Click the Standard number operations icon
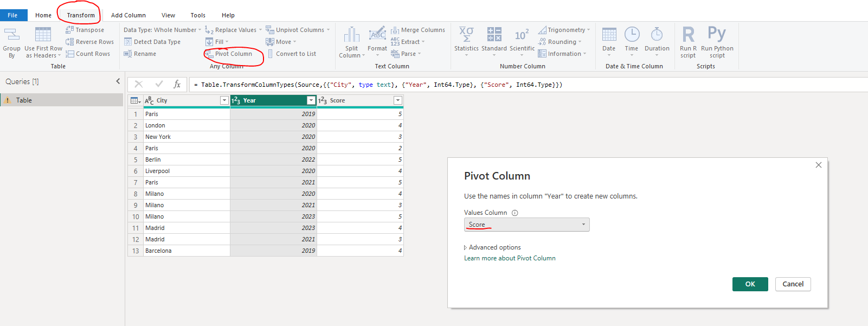This screenshot has height=326, width=868. click(494, 34)
